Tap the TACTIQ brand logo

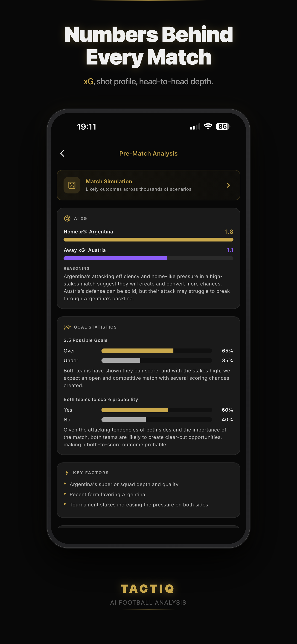pyautogui.click(x=148, y=589)
